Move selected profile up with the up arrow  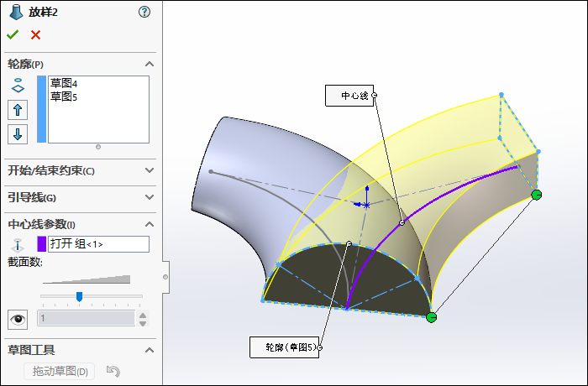(x=18, y=110)
